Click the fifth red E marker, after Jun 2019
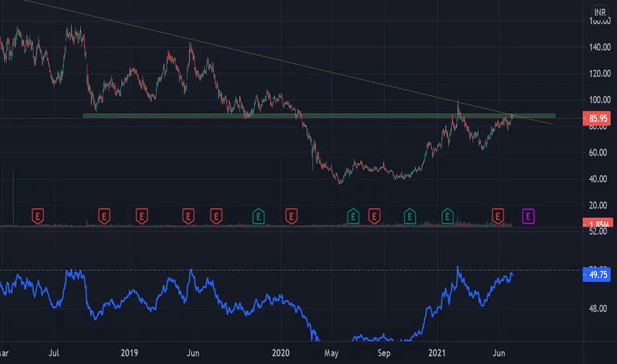Image resolution: width=617 pixels, height=364 pixels. 216,216
